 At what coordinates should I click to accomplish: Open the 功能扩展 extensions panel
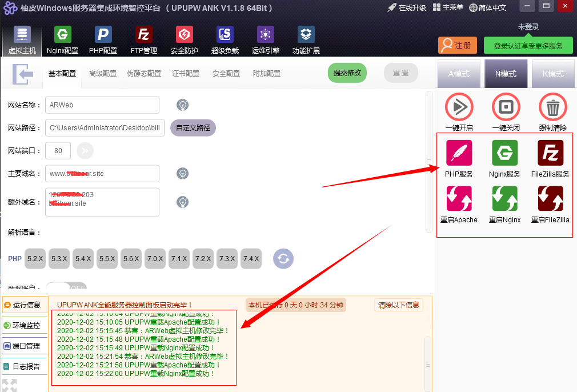305,38
